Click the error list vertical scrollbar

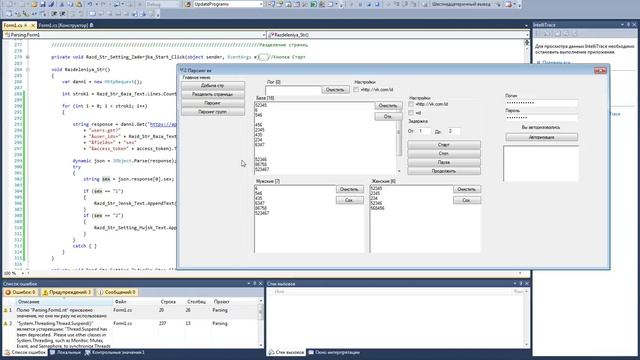261,322
